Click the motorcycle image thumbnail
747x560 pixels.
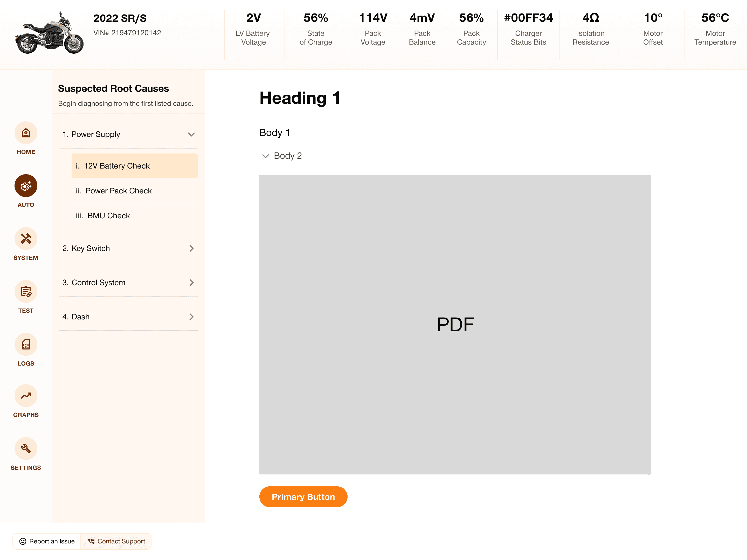point(49,33)
